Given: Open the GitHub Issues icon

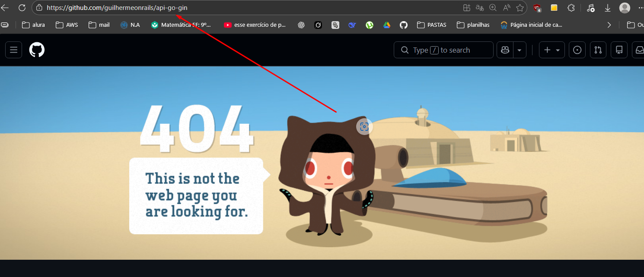Looking at the screenshot, I should pos(577,50).
